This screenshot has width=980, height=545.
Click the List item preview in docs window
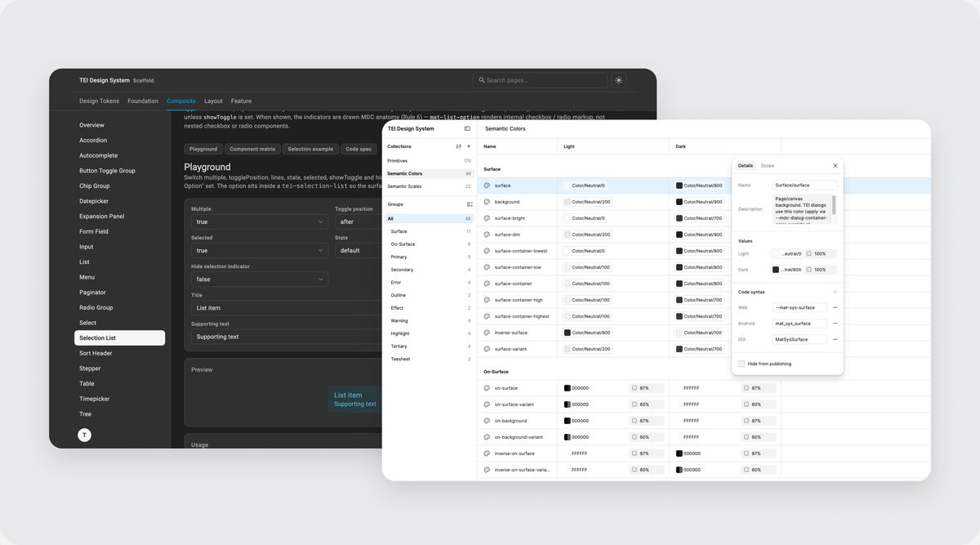tap(355, 399)
